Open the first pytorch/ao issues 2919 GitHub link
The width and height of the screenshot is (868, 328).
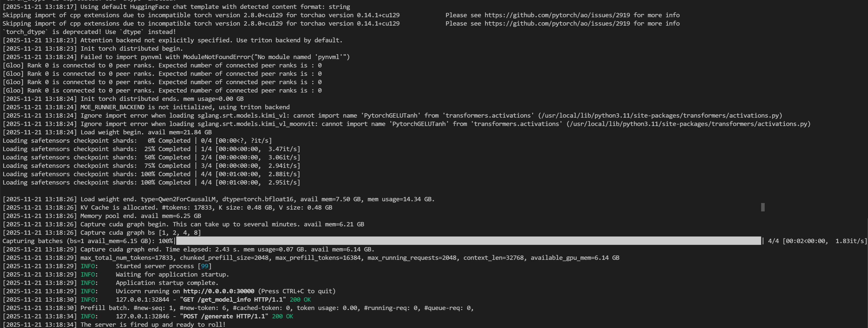click(x=557, y=15)
